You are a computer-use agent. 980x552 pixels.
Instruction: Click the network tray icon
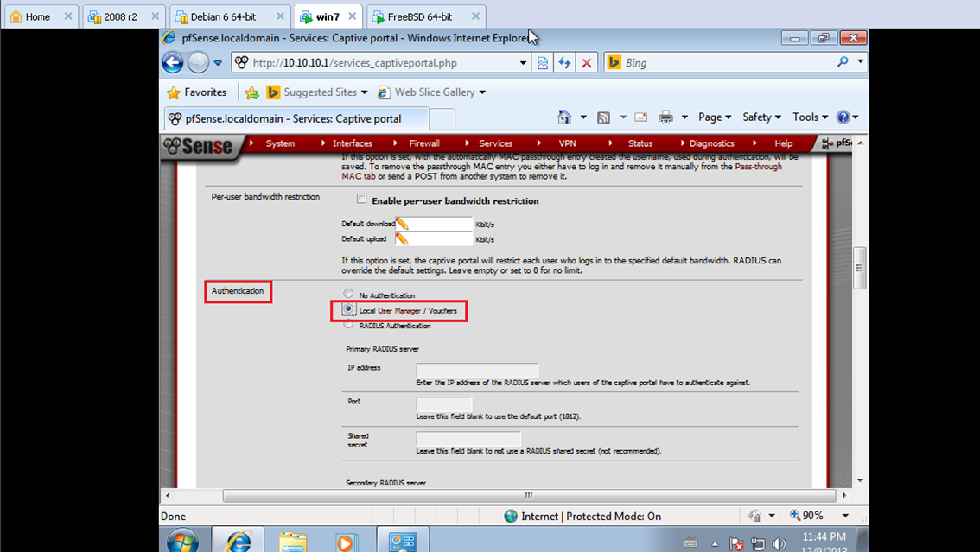tap(758, 544)
